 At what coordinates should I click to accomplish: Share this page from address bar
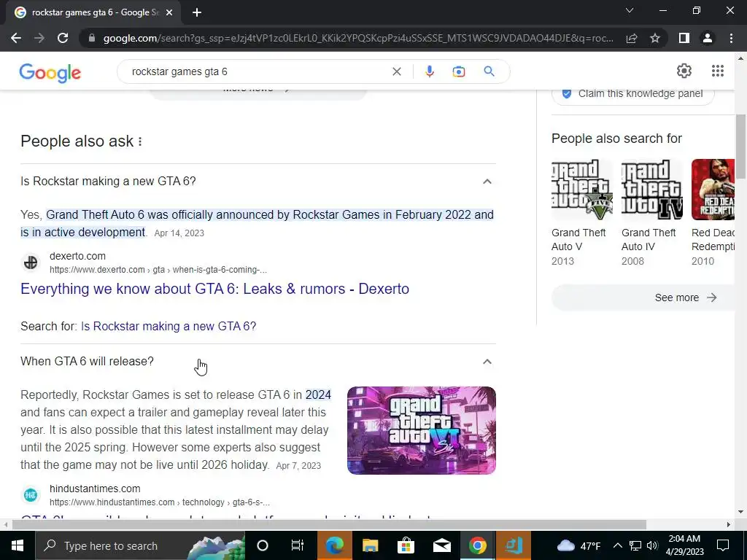632,38
